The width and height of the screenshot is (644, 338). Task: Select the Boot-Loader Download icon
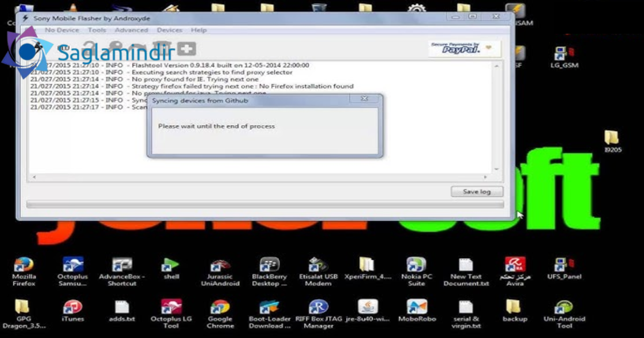tap(269, 314)
